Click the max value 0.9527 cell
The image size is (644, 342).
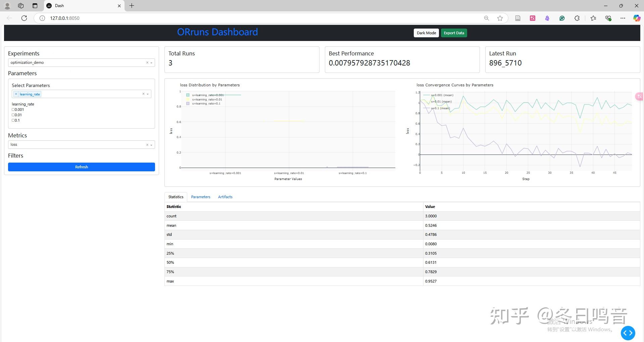pos(532,281)
